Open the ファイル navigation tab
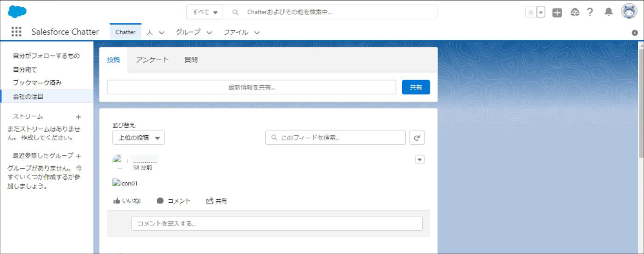 click(236, 32)
